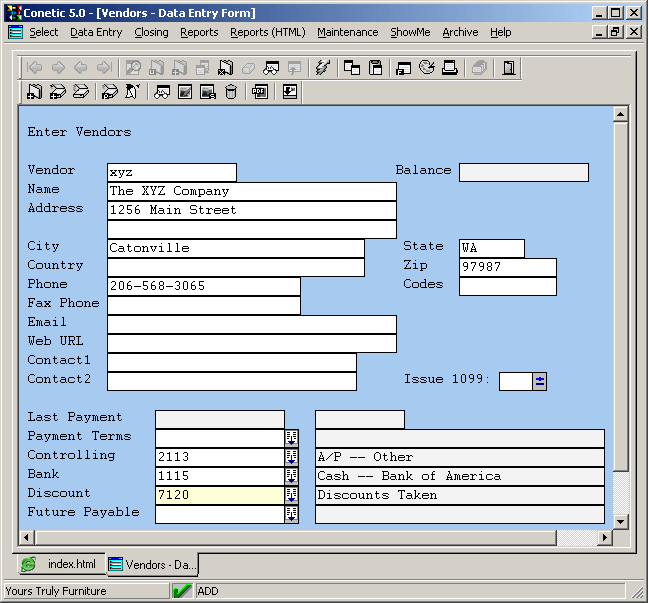The height and width of the screenshot is (603, 648).
Task: Click the PDF export toolbar icon
Action: [260, 92]
